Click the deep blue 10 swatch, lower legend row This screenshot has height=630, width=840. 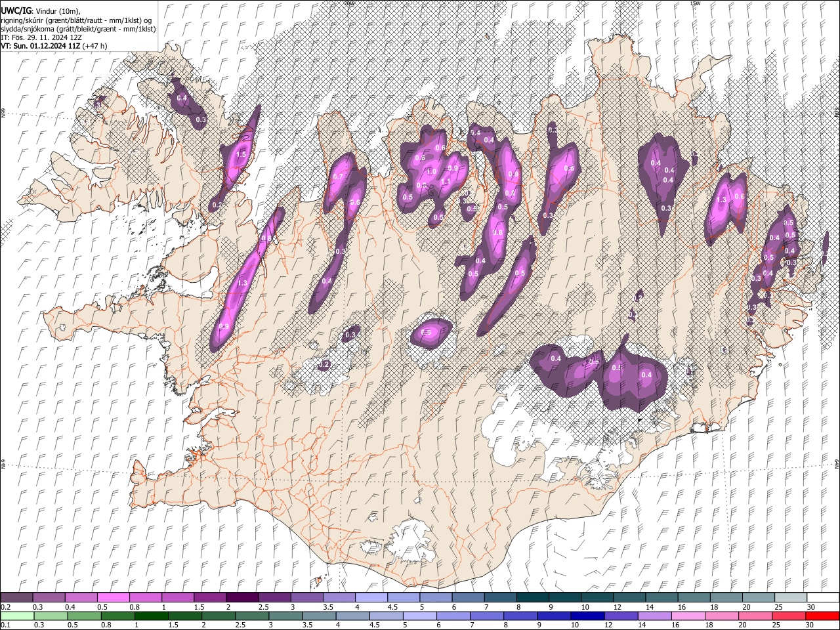click(587, 616)
